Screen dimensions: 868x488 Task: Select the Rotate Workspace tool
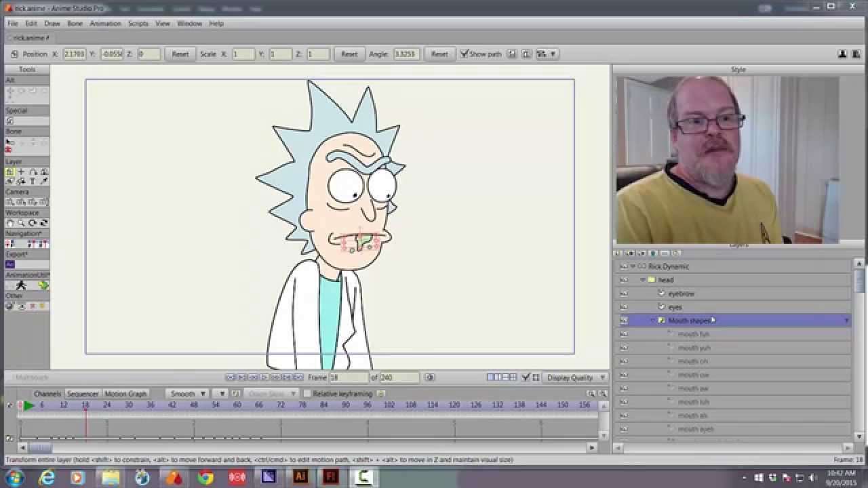coord(33,223)
